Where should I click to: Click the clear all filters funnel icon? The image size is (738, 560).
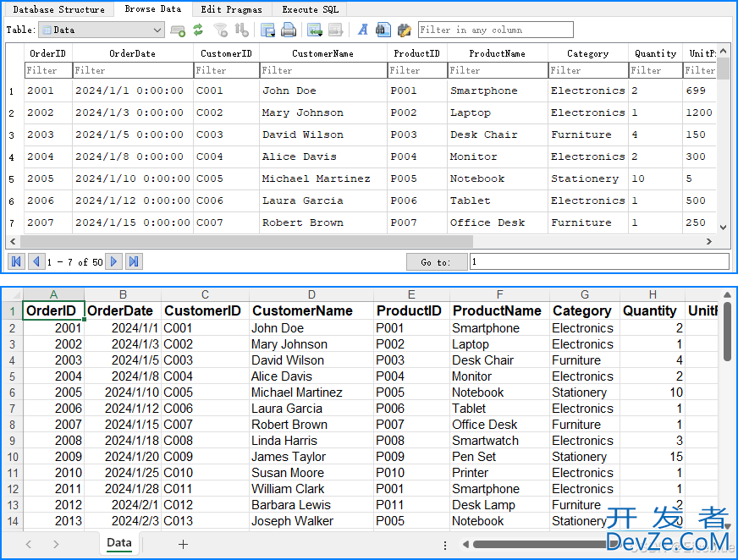220,30
